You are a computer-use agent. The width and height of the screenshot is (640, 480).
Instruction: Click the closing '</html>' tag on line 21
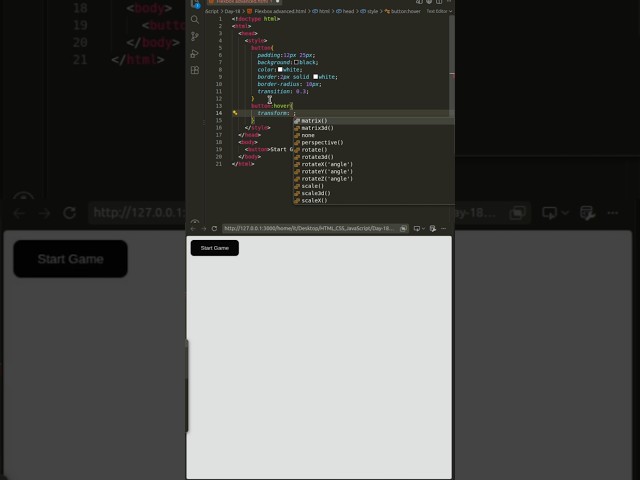pos(243,164)
